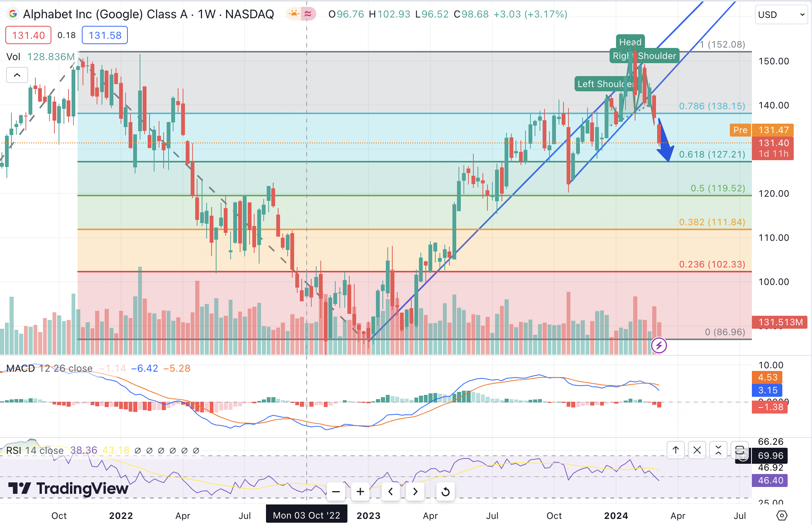Image resolution: width=812 pixels, height=525 pixels.
Task: Click the 2024 label on time axis
Action: [x=616, y=515]
